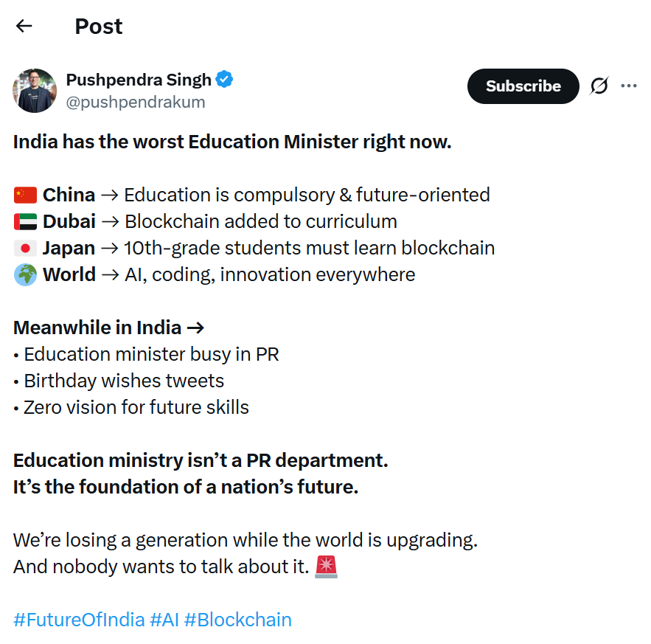Click the back arrow icon
The height and width of the screenshot is (644, 651).
(24, 27)
